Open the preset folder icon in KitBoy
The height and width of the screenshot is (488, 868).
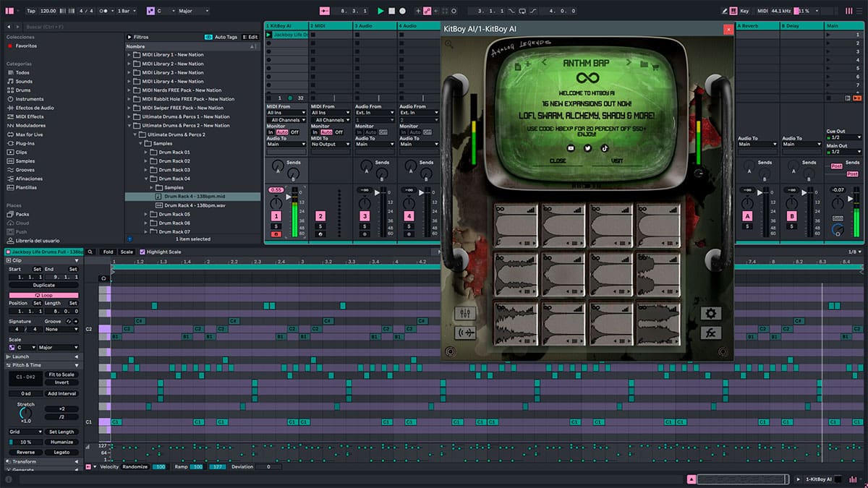tap(644, 64)
